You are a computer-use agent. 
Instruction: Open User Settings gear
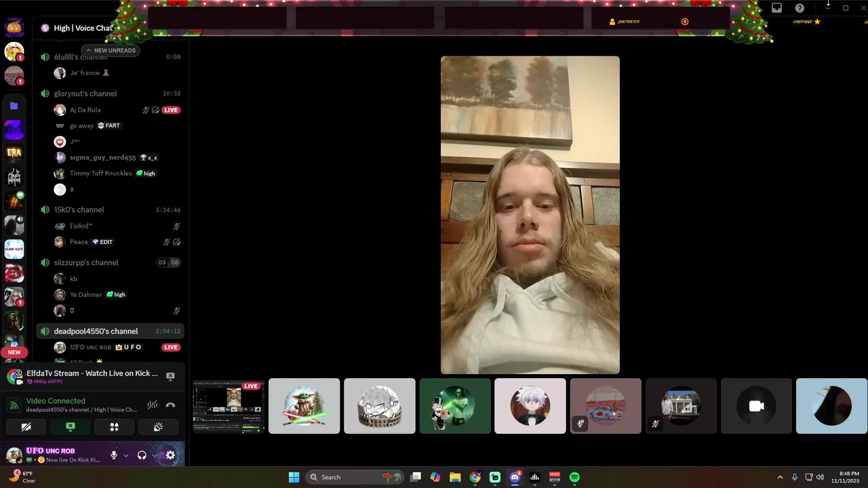[170, 455]
